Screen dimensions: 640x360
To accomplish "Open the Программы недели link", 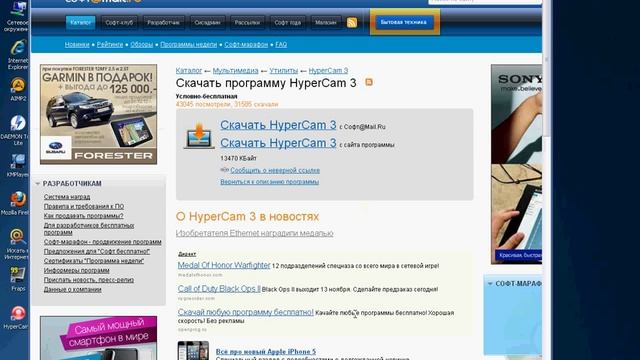I will (189, 44).
